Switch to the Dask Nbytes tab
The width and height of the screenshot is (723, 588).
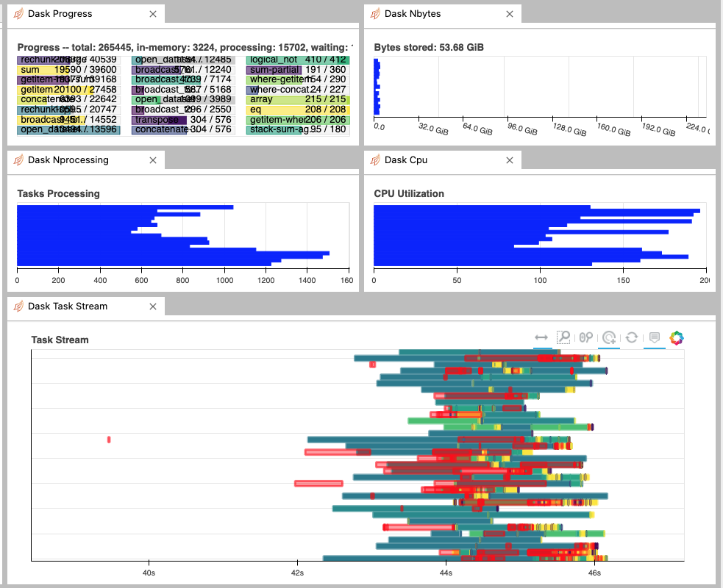coord(443,14)
